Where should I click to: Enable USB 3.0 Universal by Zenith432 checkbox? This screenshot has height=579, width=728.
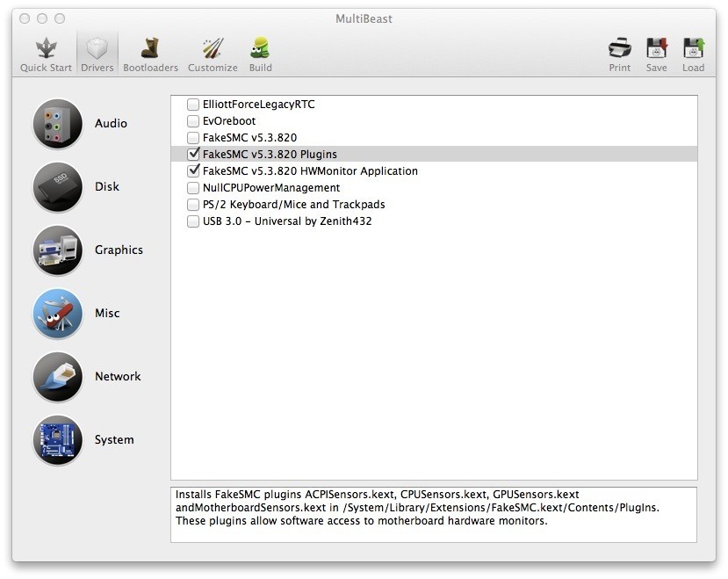click(x=193, y=221)
